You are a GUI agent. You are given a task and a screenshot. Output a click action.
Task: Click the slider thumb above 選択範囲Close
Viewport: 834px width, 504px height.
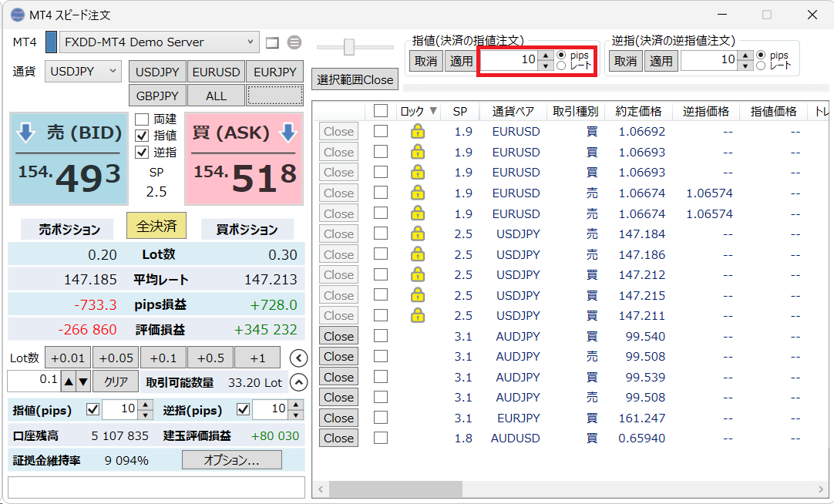click(348, 47)
